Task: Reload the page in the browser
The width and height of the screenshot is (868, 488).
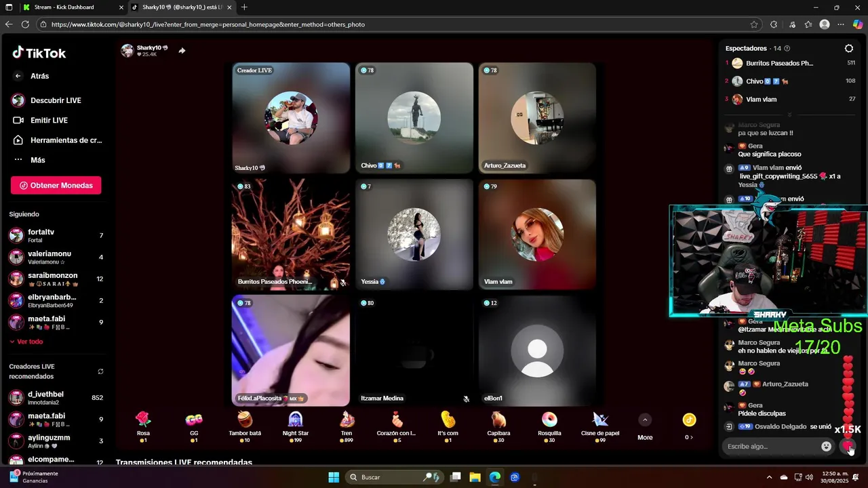Action: pos(25,24)
